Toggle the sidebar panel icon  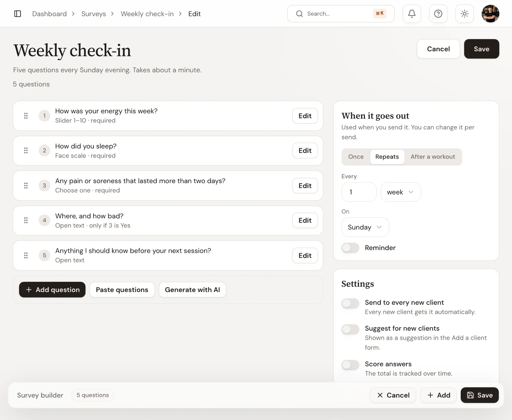(18, 14)
